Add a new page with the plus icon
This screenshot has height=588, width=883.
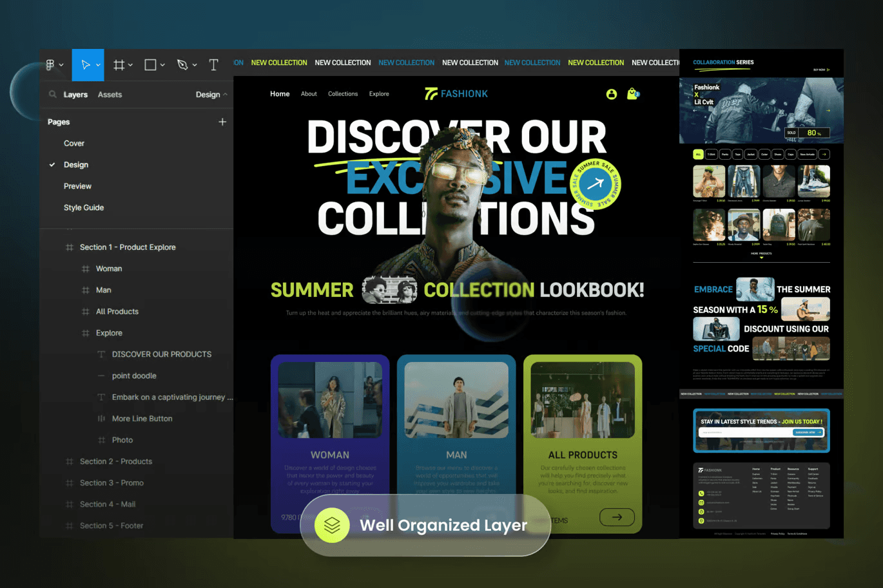click(222, 122)
